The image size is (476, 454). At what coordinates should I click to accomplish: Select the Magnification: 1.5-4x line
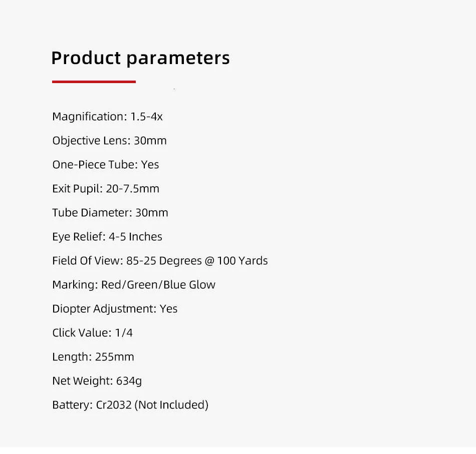click(x=107, y=117)
